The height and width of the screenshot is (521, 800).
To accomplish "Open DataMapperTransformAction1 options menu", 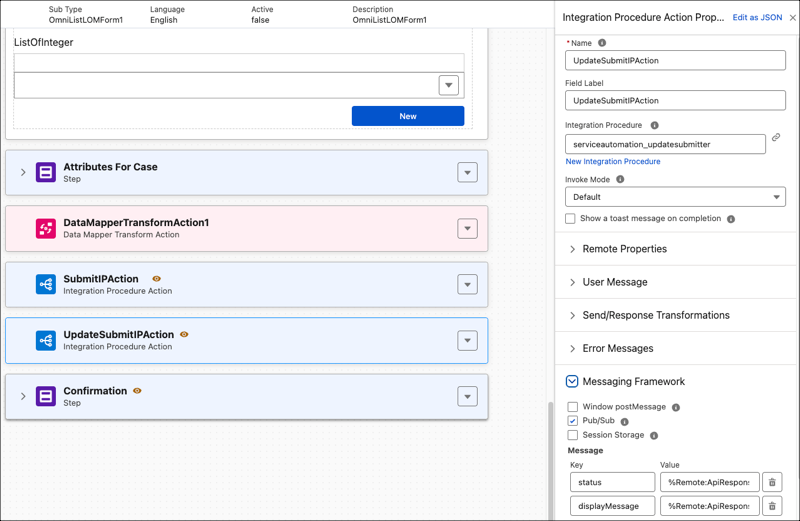I will click(467, 229).
